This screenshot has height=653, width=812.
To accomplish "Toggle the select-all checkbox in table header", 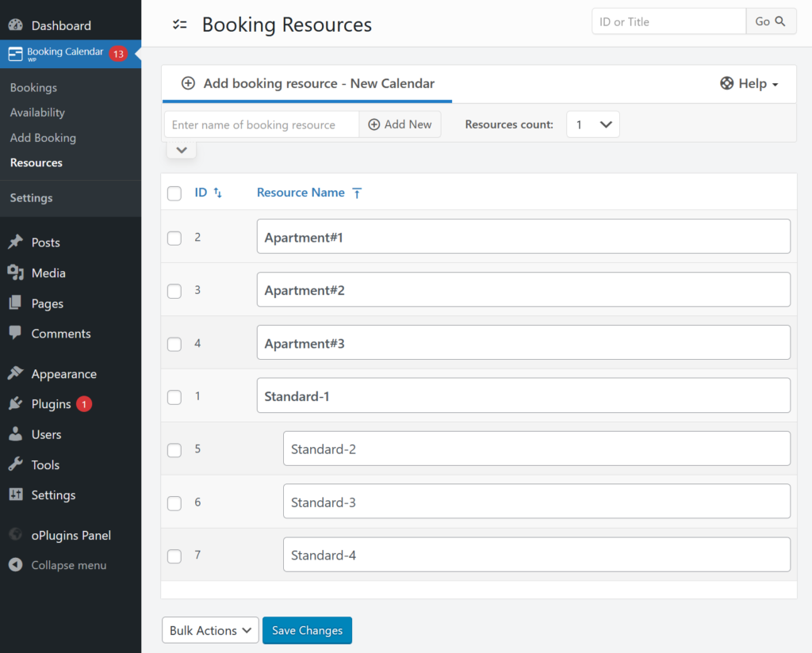I will [174, 193].
